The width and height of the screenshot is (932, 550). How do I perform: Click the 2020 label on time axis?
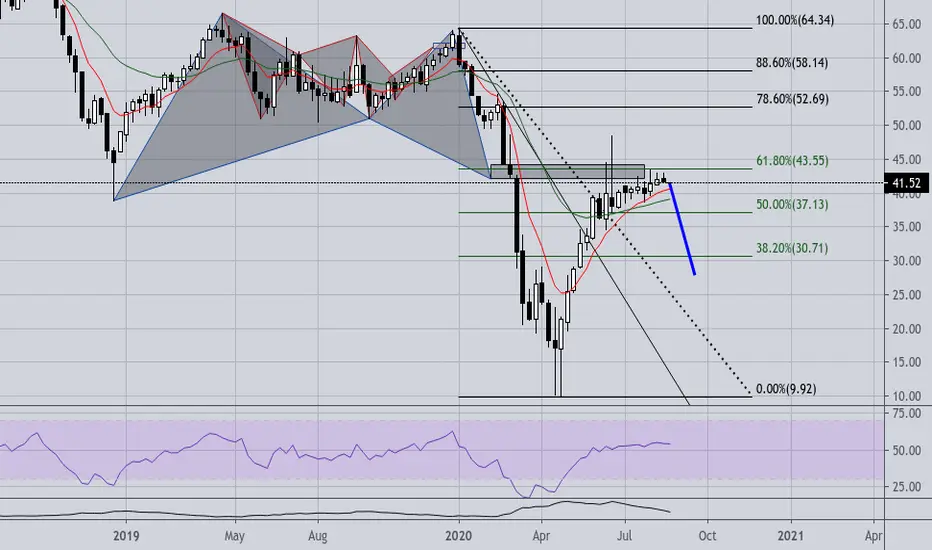[x=458, y=536]
